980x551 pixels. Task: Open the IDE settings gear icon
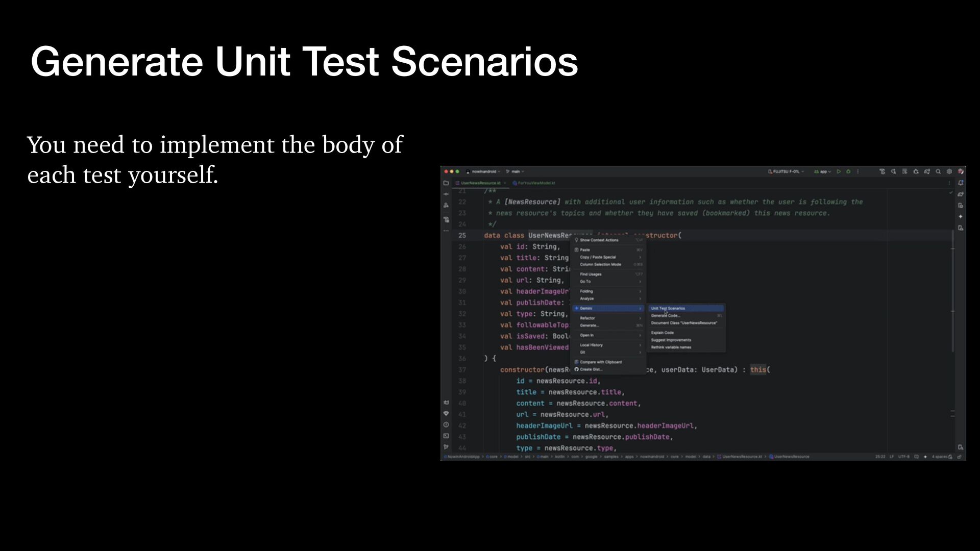point(949,172)
